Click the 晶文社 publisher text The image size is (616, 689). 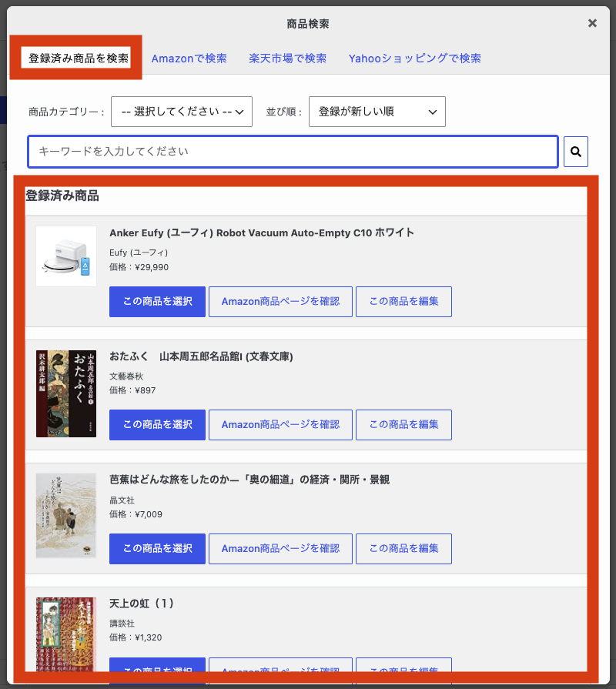122,500
